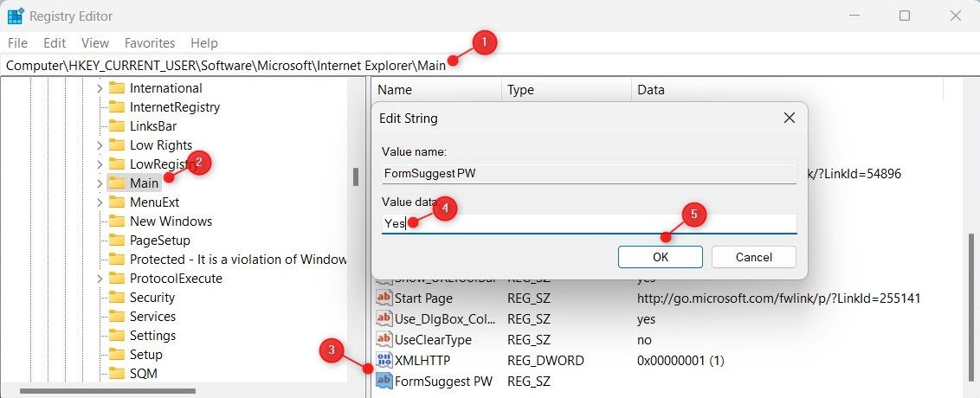The height and width of the screenshot is (398, 980).
Task: Select the FormSuggest PW string value icon
Action: coord(384,381)
